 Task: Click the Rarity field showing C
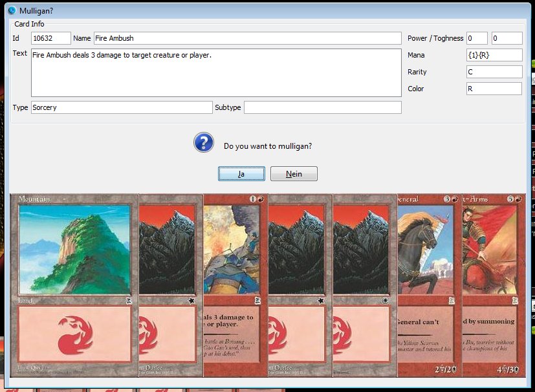click(494, 72)
